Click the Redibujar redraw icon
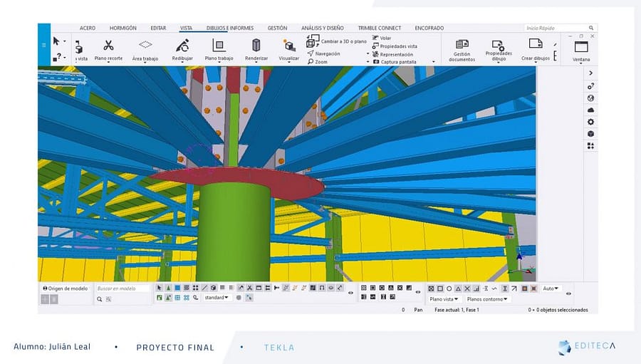 [182, 45]
